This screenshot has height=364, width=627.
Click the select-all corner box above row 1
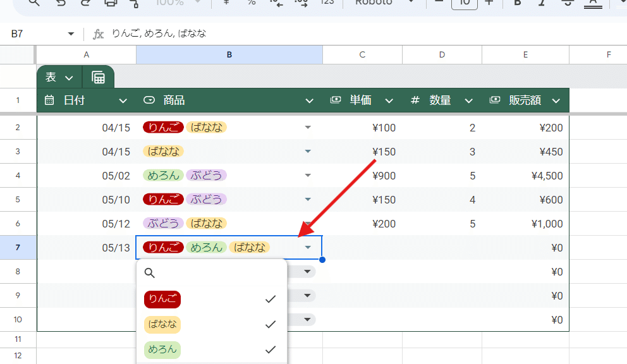[17, 55]
